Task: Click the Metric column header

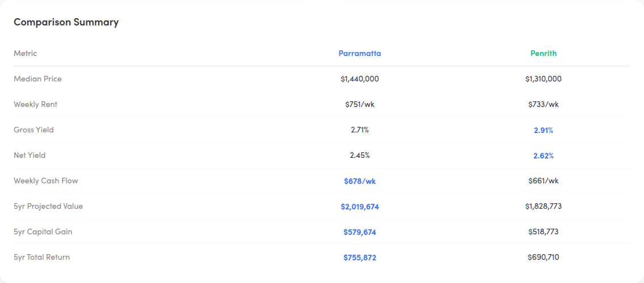Action: coord(25,53)
